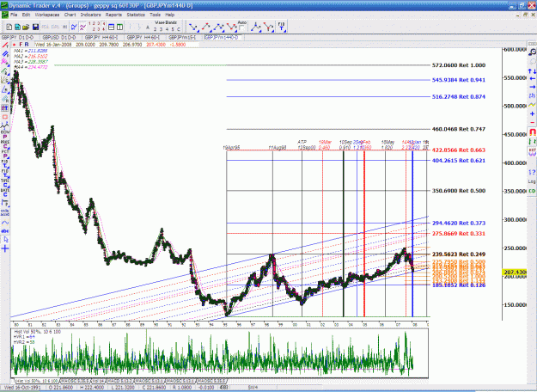
Task: Click the blue left arrow scroll icon
Action: (532, 79)
